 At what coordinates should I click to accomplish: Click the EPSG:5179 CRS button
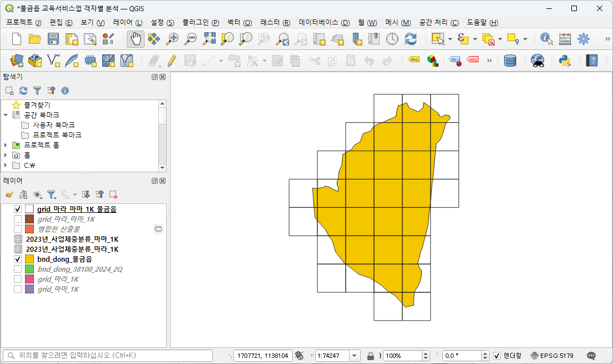coord(552,356)
